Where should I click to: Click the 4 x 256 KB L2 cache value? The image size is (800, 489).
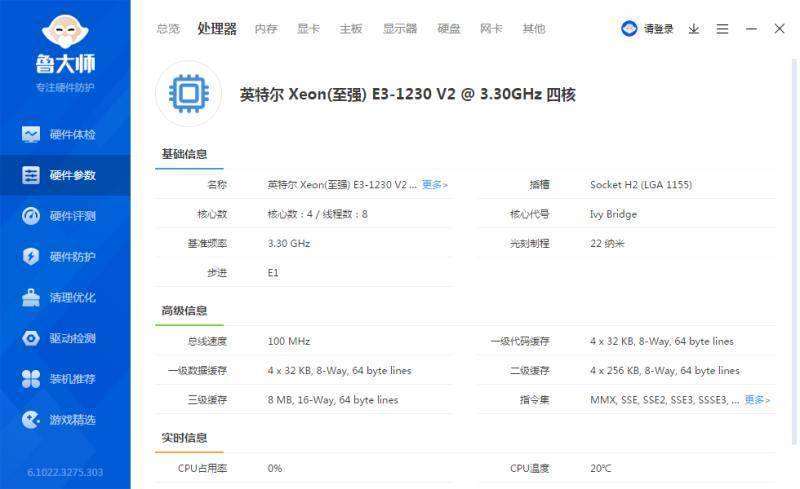click(x=665, y=371)
